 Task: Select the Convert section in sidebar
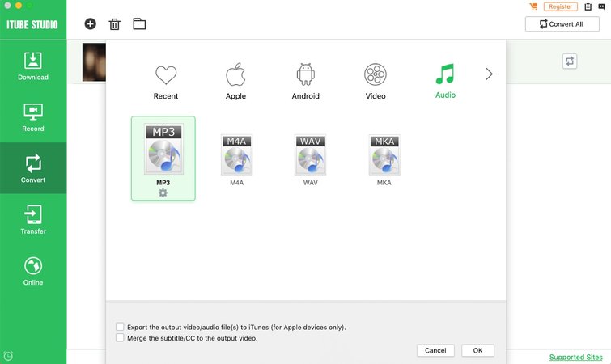pyautogui.click(x=33, y=168)
